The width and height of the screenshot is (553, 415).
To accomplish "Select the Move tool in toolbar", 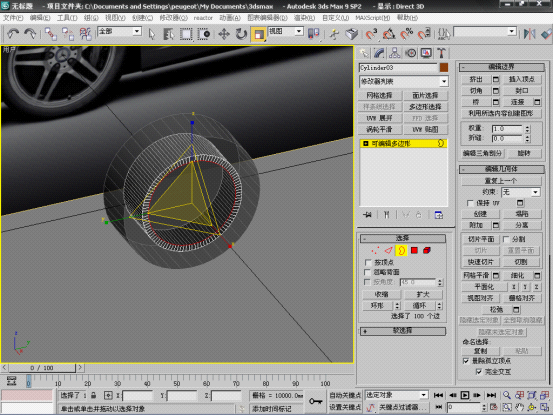I will point(224,34).
